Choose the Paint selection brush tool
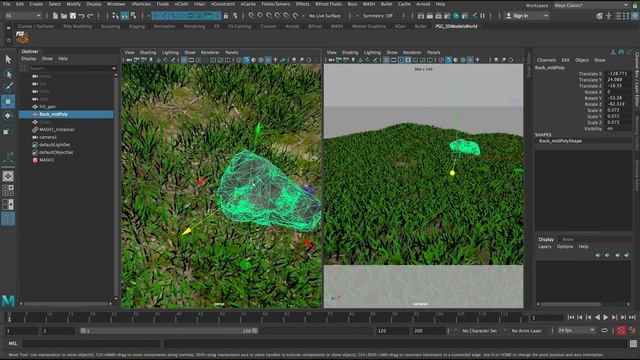640x360 pixels. pyautogui.click(x=8, y=87)
